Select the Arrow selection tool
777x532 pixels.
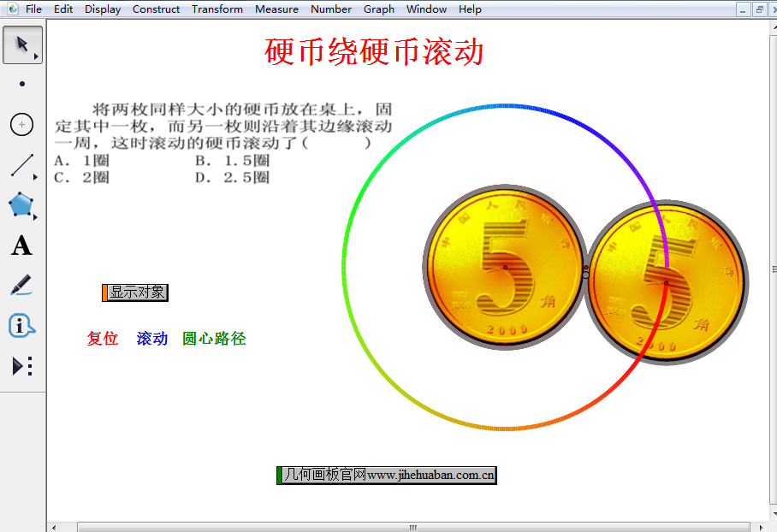(x=22, y=44)
